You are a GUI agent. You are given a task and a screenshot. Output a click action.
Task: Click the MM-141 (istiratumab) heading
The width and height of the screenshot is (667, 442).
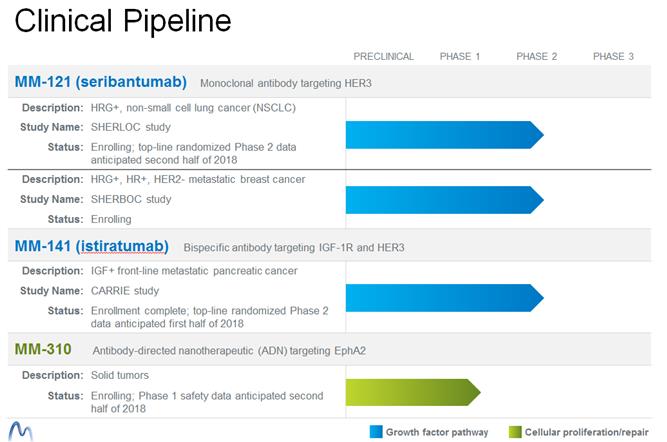92,246
